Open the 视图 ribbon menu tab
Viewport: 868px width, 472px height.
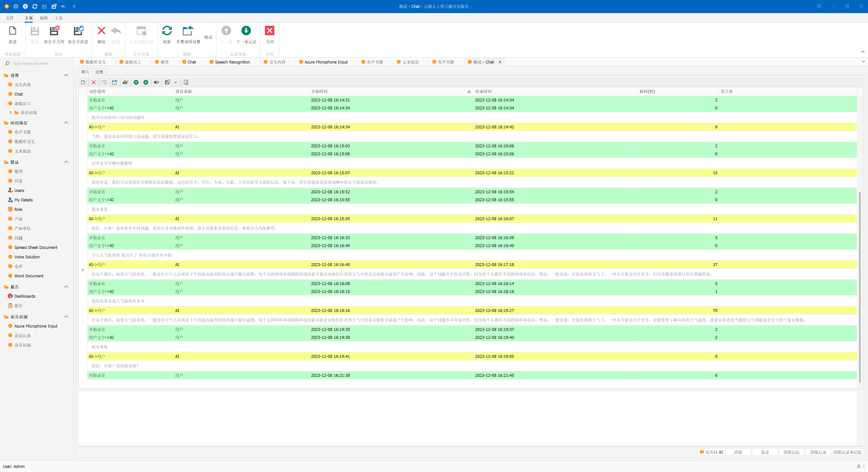tap(43, 18)
